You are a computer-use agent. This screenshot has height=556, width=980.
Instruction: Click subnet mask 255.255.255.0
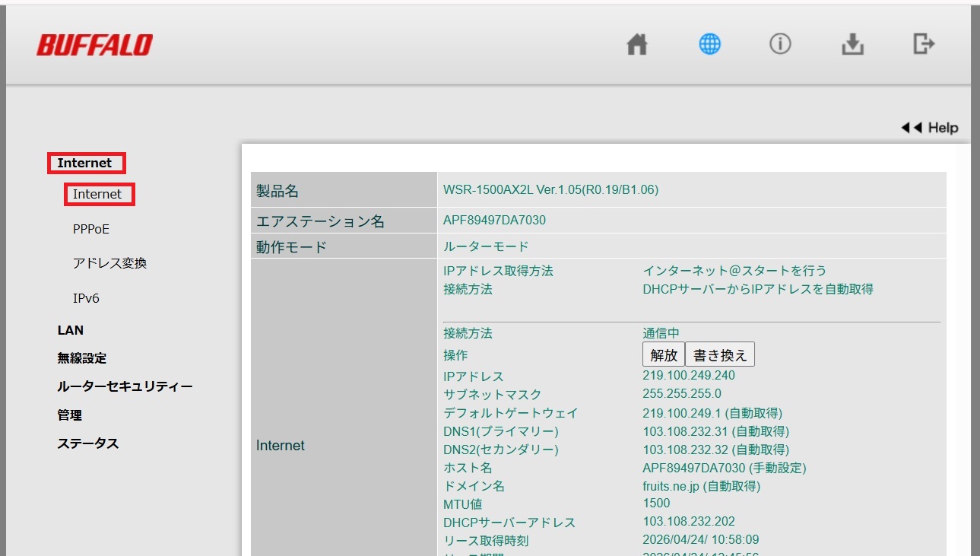pos(682,393)
